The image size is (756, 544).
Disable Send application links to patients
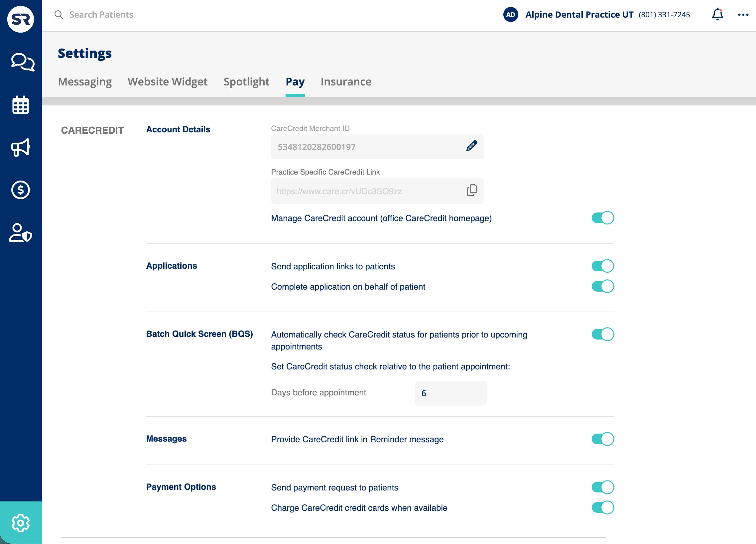602,266
